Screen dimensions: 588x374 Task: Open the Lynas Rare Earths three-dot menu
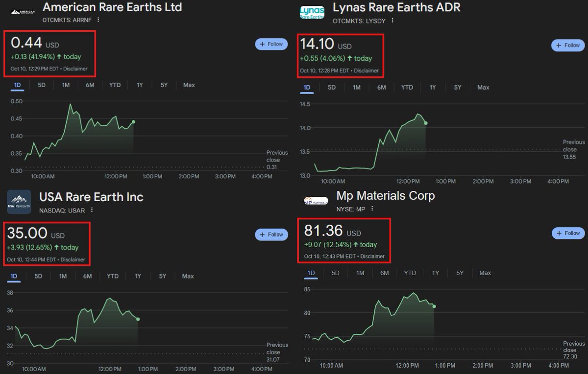(x=392, y=21)
